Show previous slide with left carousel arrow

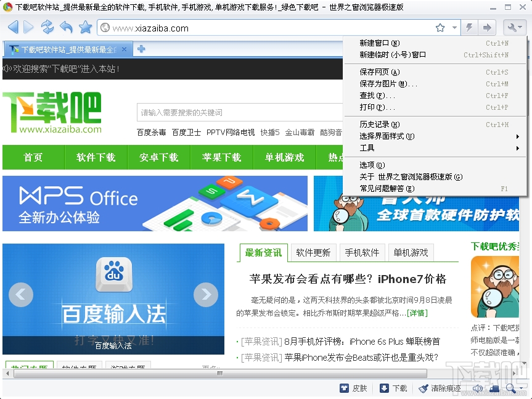point(21,295)
